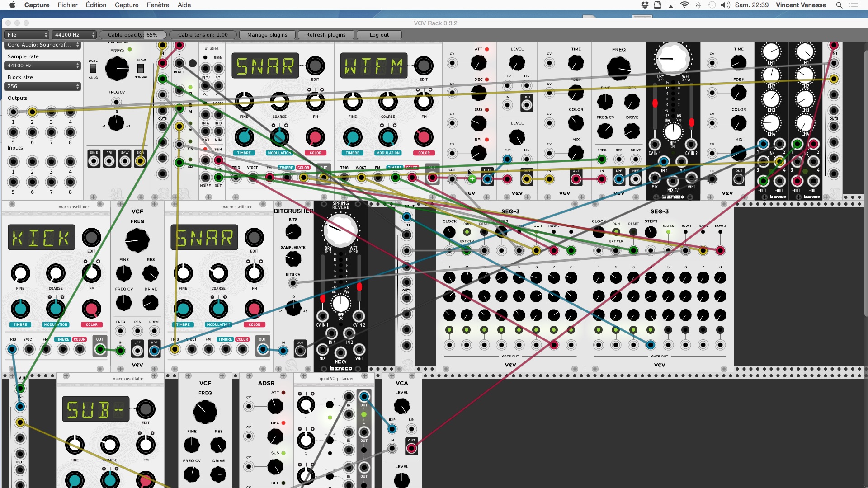This screenshot has height=488, width=868.
Task: Click the EDIT knob of the WTFM oscillator
Action: (424, 66)
